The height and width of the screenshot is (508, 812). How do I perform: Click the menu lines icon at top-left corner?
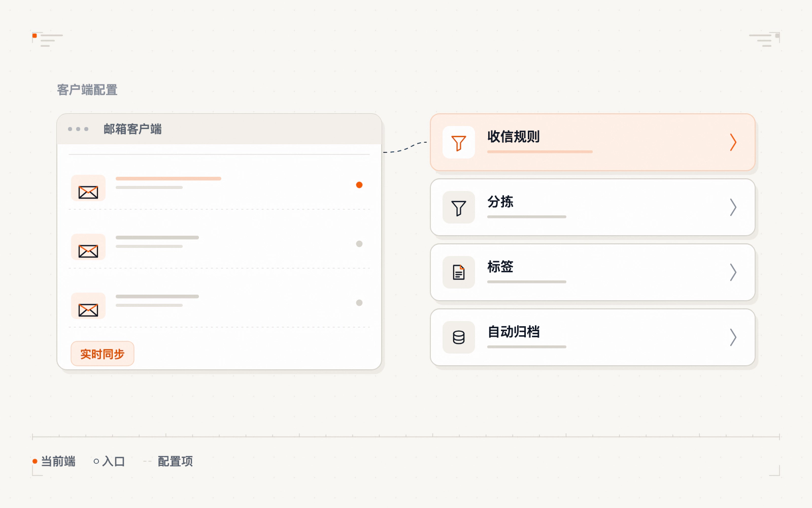click(x=51, y=40)
